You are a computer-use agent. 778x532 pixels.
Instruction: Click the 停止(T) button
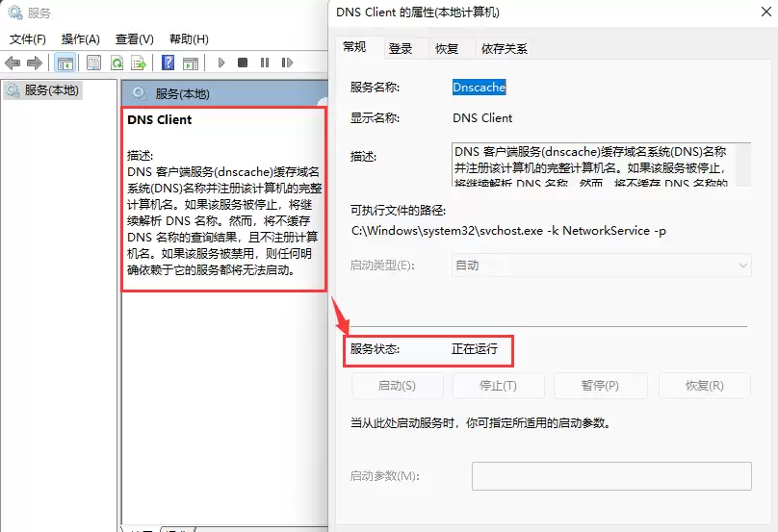(x=498, y=385)
